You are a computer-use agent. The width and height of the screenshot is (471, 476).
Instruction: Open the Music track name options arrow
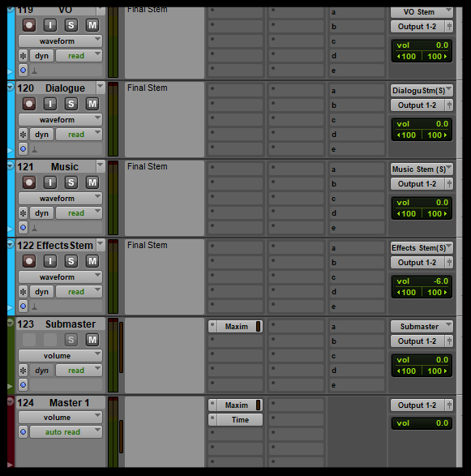point(101,166)
